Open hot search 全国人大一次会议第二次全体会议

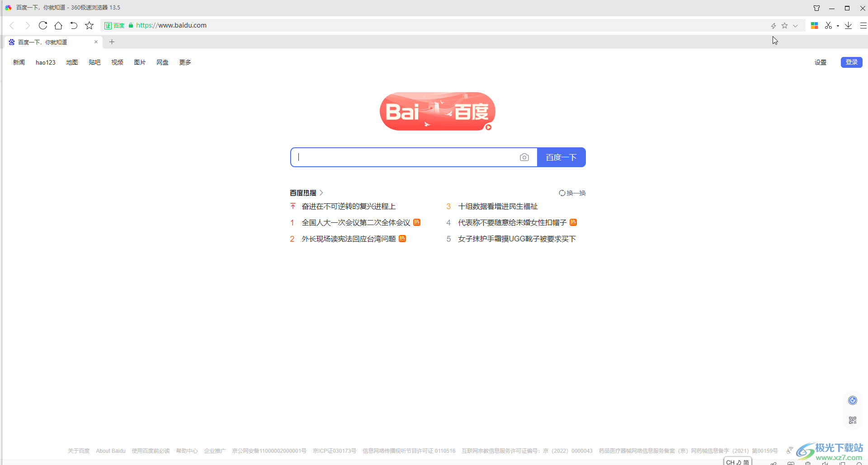356,223
